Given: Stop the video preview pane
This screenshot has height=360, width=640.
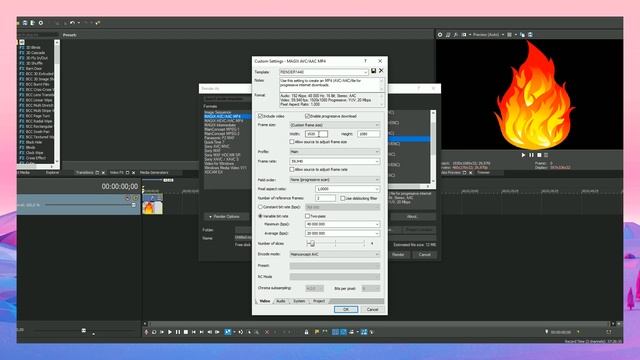Looking at the screenshot, I should pyautogui.click(x=539, y=155).
